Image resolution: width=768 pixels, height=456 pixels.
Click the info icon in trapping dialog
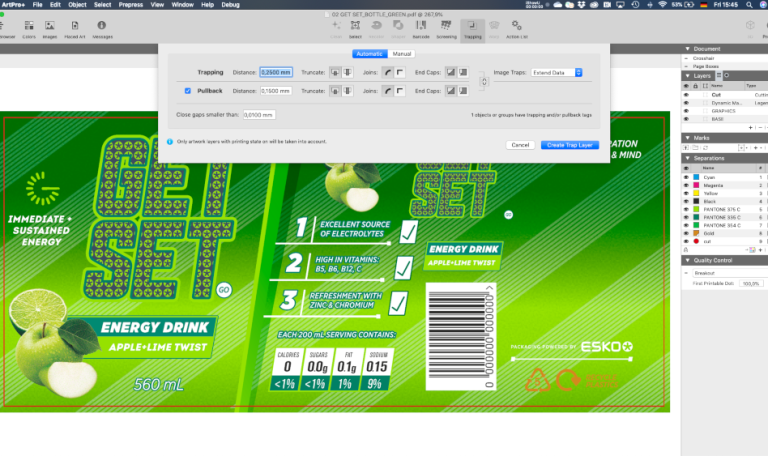click(x=170, y=142)
